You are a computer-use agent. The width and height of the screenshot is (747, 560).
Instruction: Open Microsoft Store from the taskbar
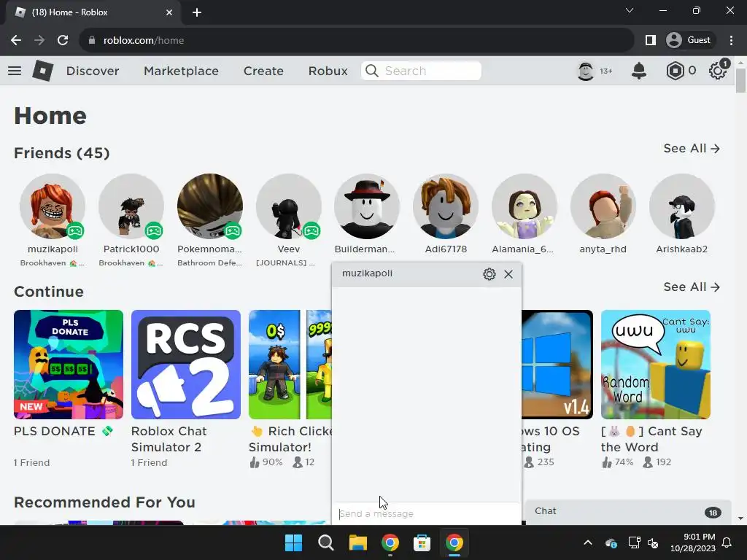coord(422,542)
